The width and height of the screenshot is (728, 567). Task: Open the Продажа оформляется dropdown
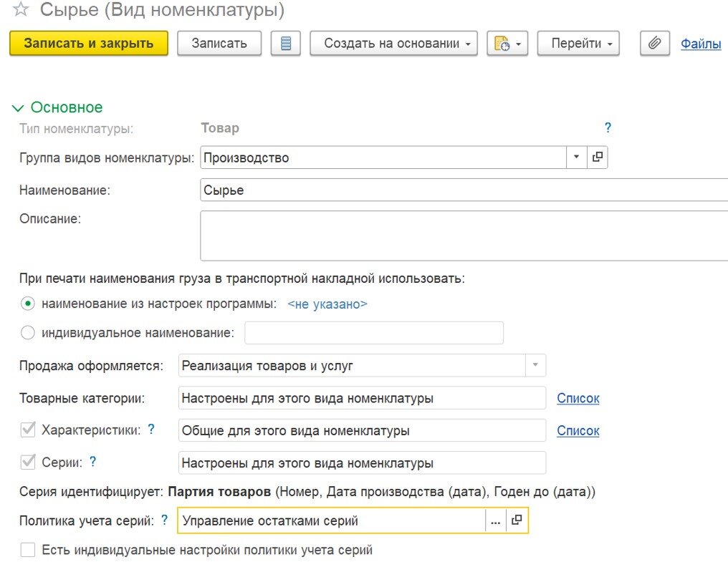click(x=535, y=365)
